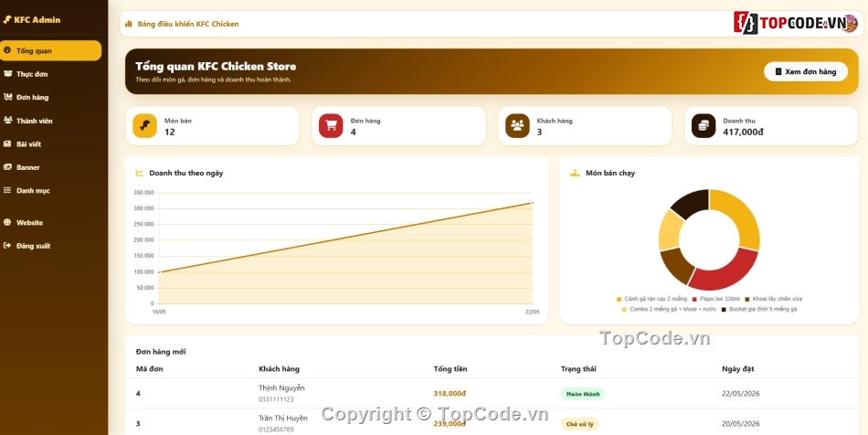This screenshot has height=435, width=868.
Task: Go to Đơn hàng in the sidebar
Action: tap(51, 97)
